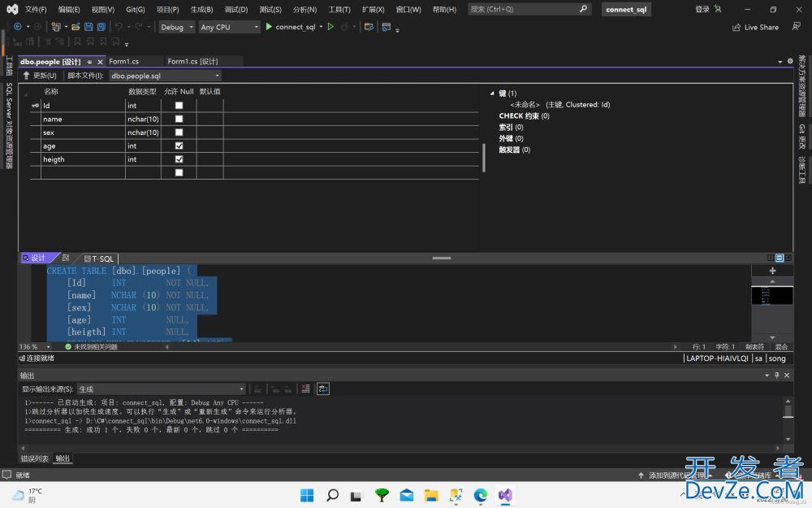Viewport: 812px width, 508px height.
Task: Click the Update (更新) button
Action: pyautogui.click(x=40, y=76)
